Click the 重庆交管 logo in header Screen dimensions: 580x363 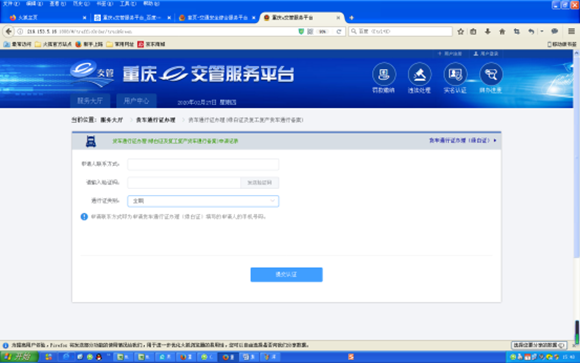point(92,73)
